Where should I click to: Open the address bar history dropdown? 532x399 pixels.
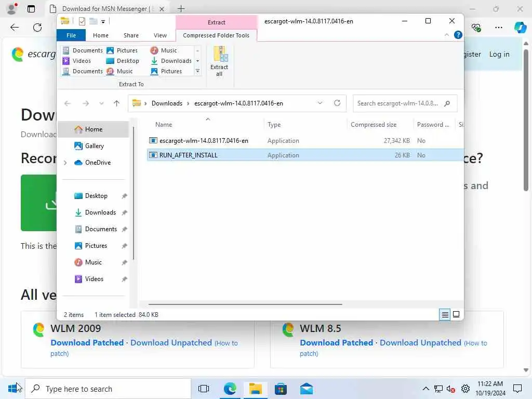pos(320,103)
